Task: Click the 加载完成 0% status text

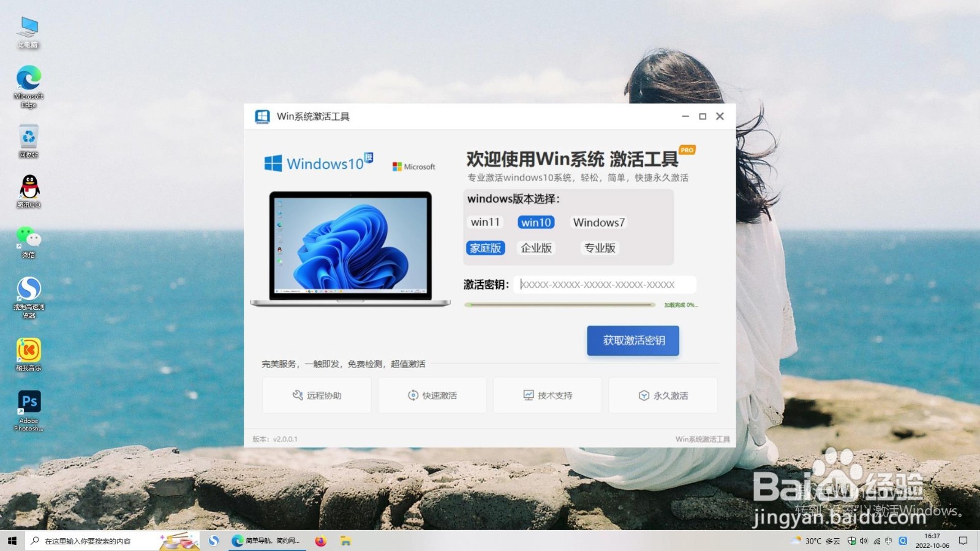Action: pyautogui.click(x=680, y=305)
